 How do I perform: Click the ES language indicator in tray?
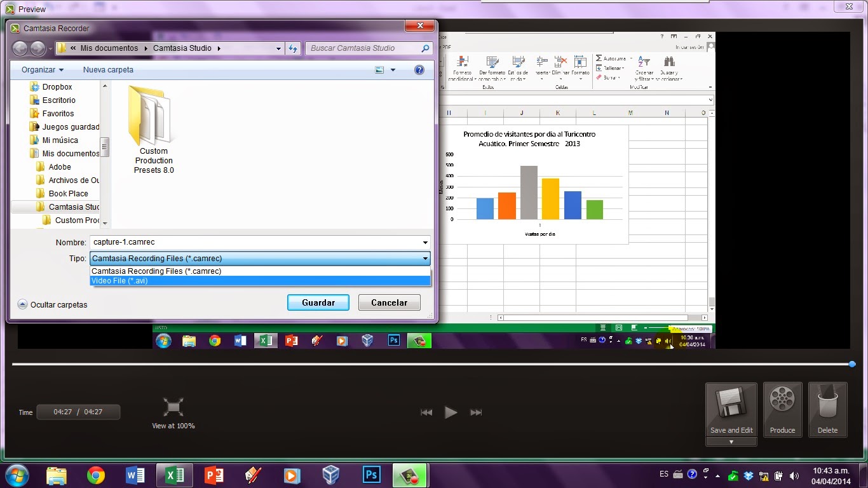click(x=664, y=475)
